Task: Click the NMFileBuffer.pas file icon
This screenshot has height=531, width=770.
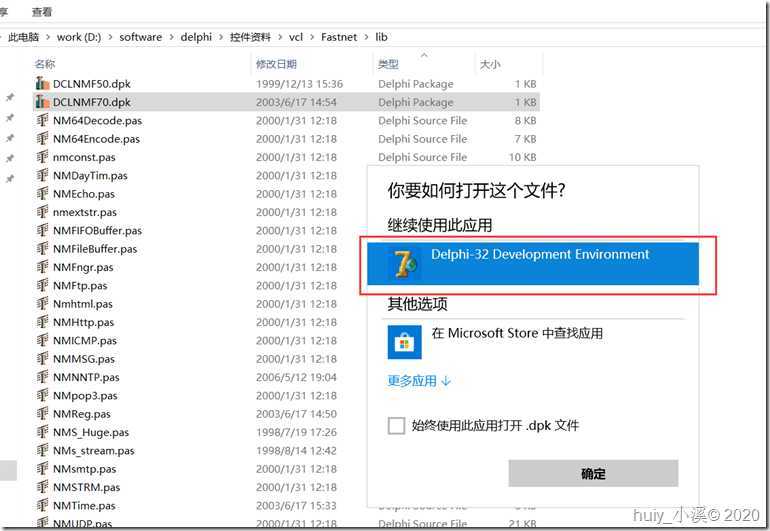Action: (x=43, y=249)
